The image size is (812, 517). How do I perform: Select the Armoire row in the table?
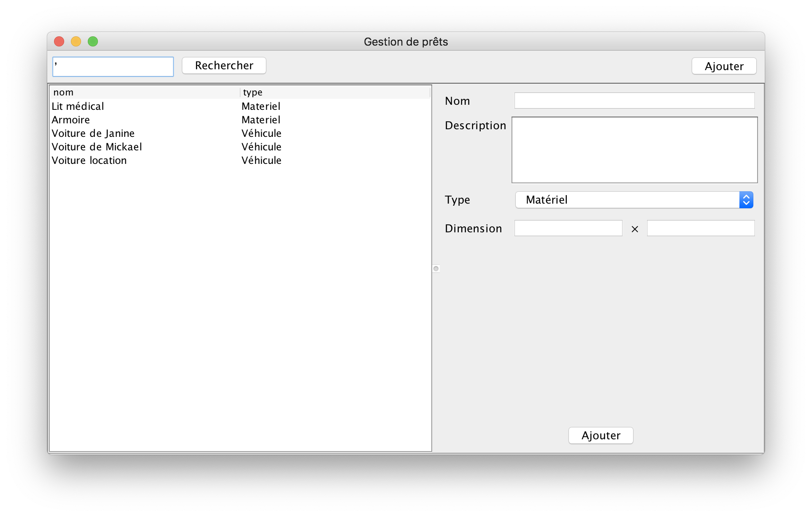pyautogui.click(x=71, y=120)
